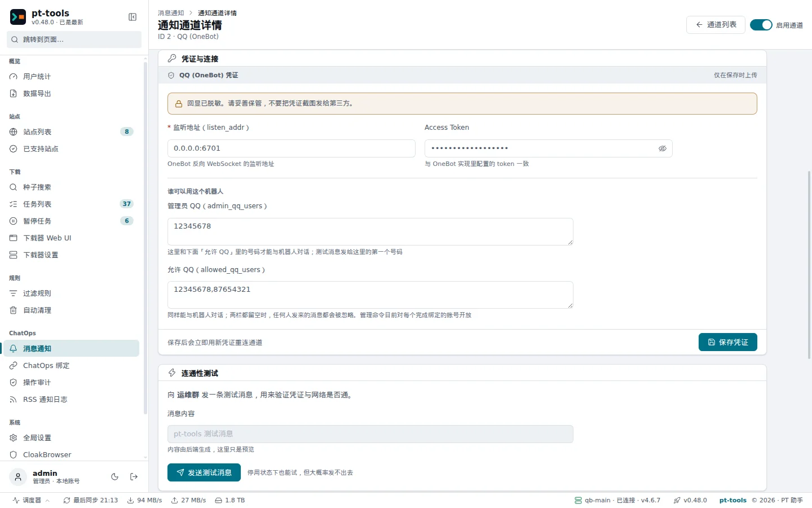The image size is (812, 508).
Task: Click the v0.48.0 version in footer
Action: [690, 500]
